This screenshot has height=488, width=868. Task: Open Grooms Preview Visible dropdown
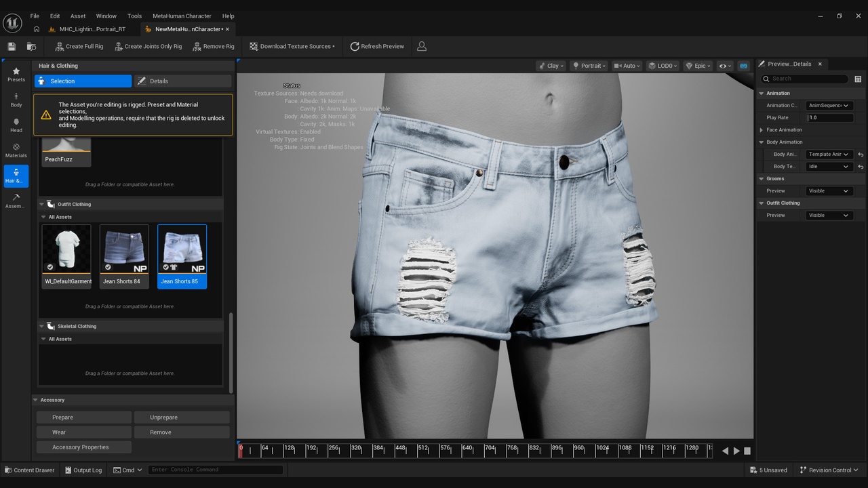[x=829, y=190]
